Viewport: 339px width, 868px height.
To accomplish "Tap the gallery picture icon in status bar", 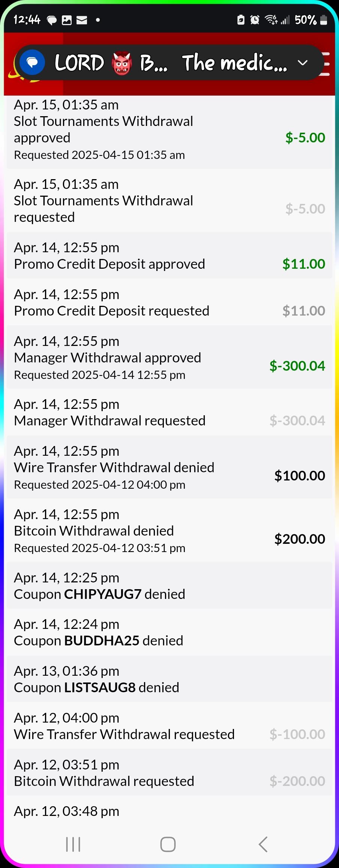I will click(x=67, y=20).
